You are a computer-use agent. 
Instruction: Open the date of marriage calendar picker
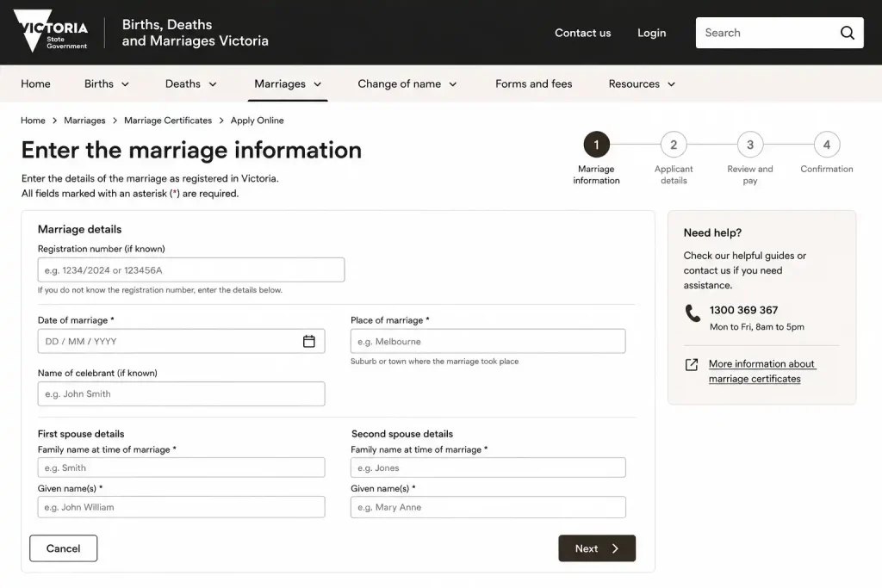click(309, 341)
